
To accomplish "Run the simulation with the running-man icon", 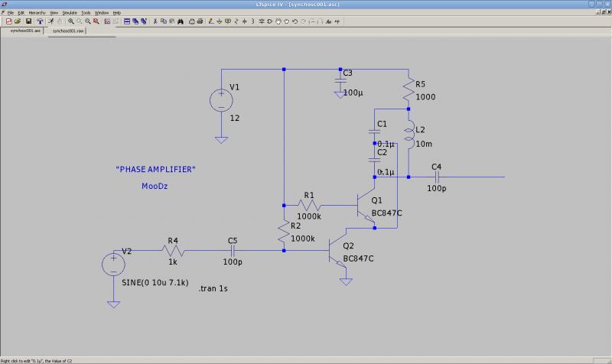I will (51, 21).
